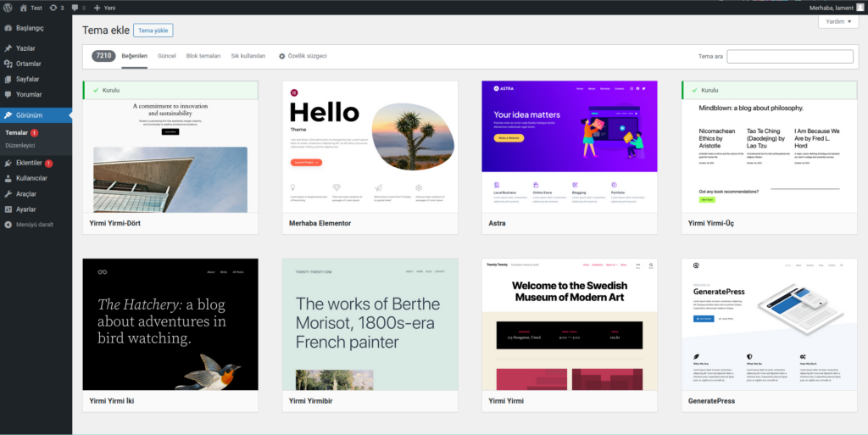
Task: Open the comments bubble in admin bar
Action: (75, 7)
